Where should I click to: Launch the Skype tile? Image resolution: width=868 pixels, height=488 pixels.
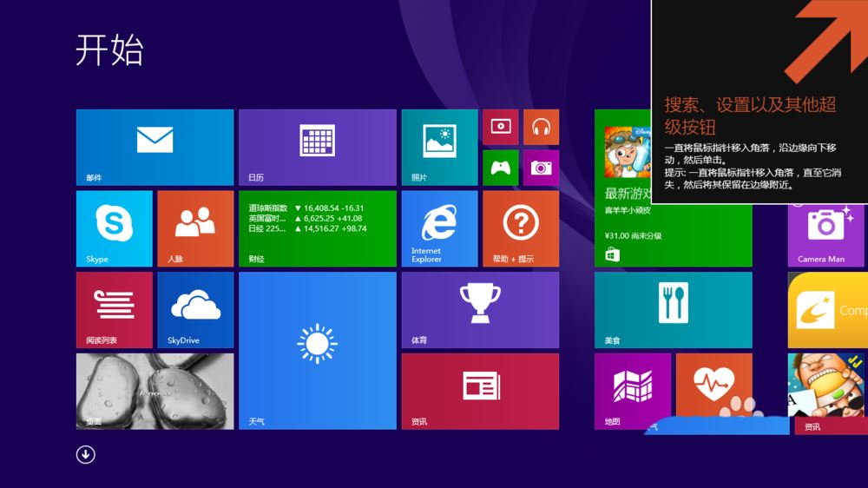point(115,228)
